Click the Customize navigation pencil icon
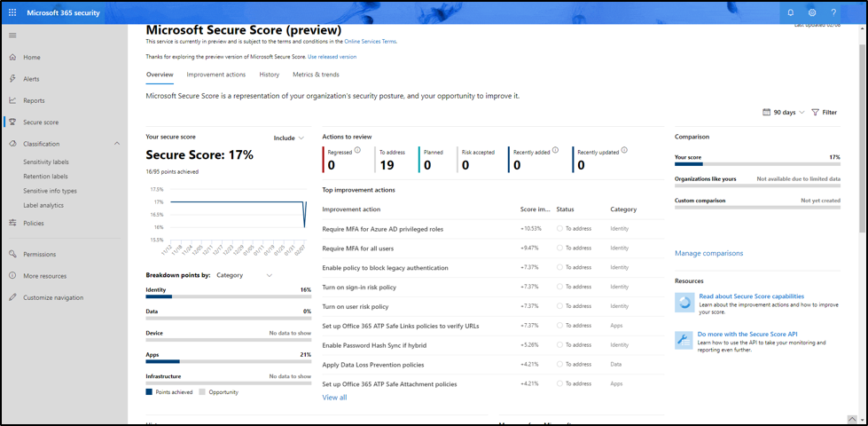Viewport: 868px width, 426px height. coord(12,297)
